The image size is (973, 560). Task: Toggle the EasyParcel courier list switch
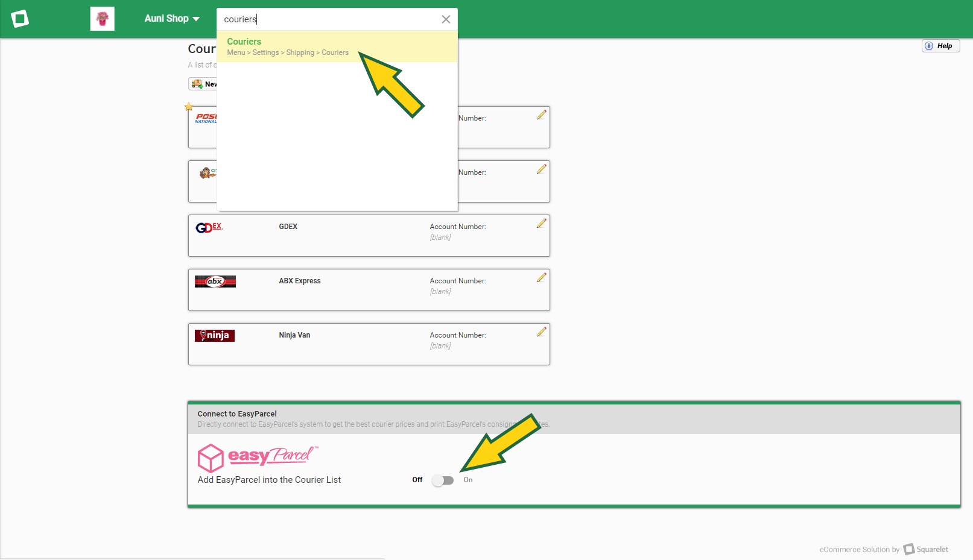pyautogui.click(x=443, y=480)
